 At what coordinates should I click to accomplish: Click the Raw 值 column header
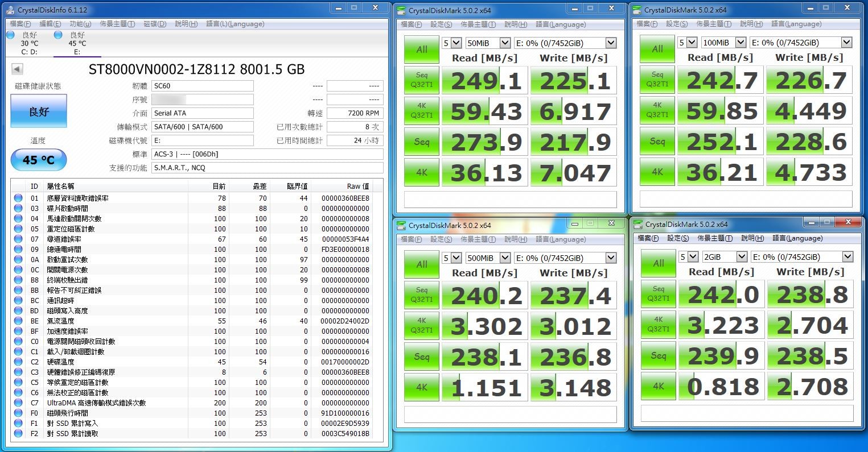[x=358, y=186]
